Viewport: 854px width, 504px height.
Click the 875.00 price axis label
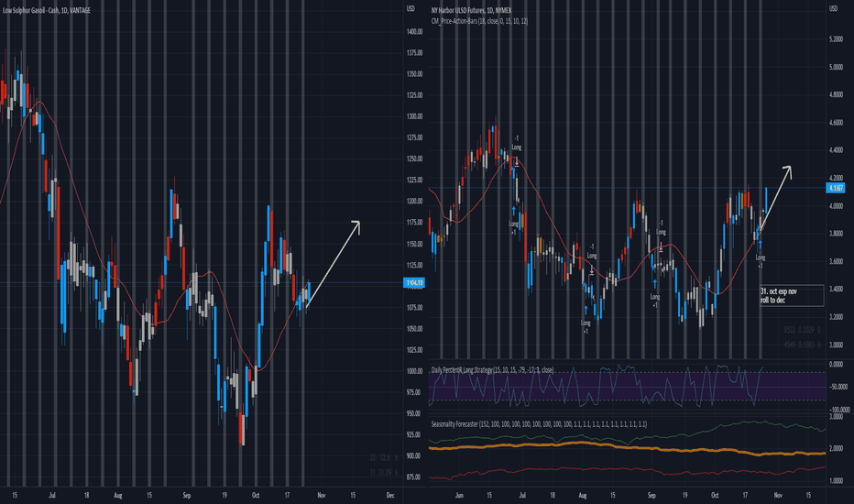pos(414,477)
